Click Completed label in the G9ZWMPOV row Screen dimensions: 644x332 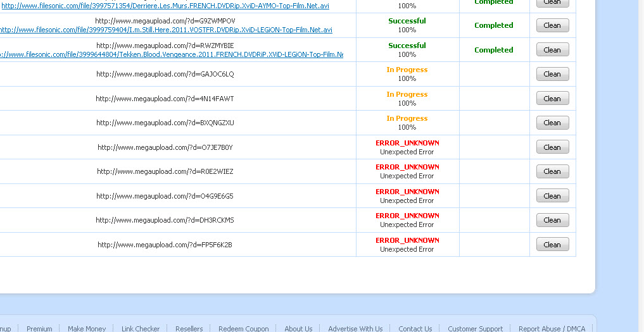[494, 25]
